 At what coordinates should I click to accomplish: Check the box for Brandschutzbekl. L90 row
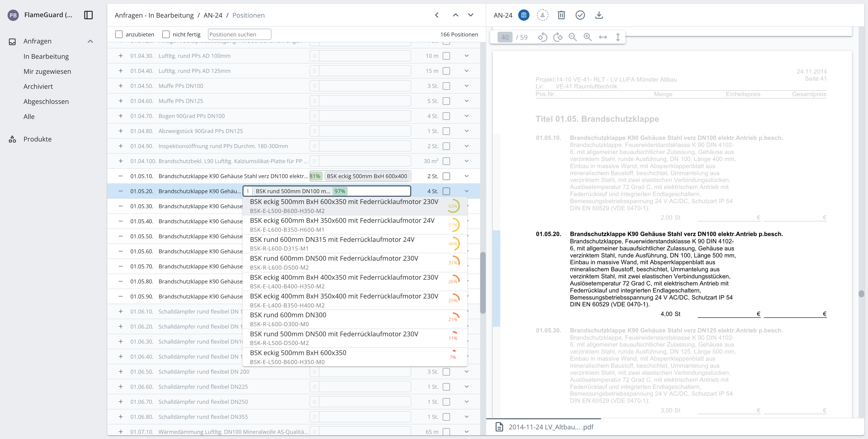click(x=446, y=161)
